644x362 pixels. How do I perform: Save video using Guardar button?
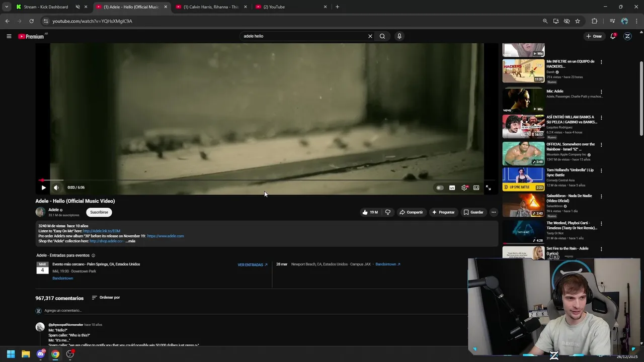pos(473,212)
